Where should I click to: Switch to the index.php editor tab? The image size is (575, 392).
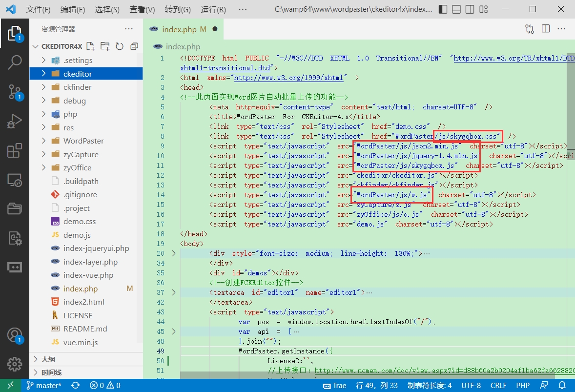[x=179, y=29]
